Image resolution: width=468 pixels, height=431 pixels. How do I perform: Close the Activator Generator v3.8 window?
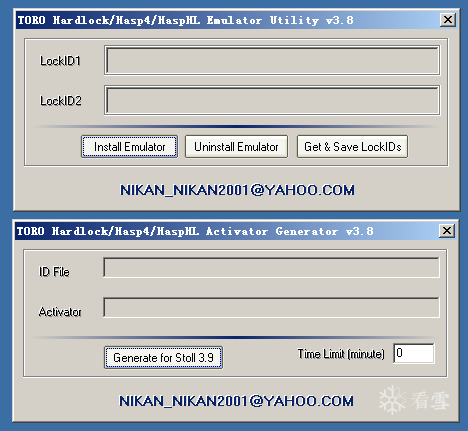tap(447, 231)
